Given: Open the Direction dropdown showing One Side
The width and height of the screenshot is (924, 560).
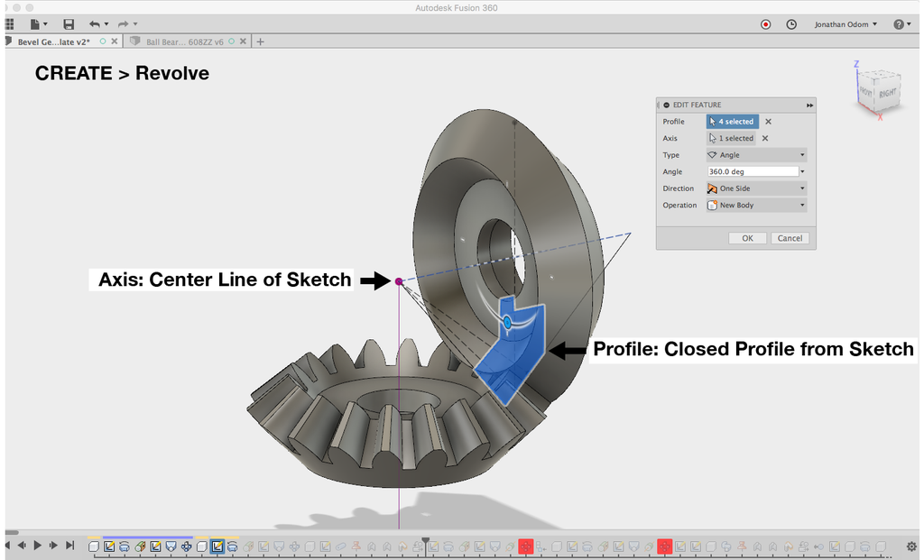Looking at the screenshot, I should (x=757, y=188).
